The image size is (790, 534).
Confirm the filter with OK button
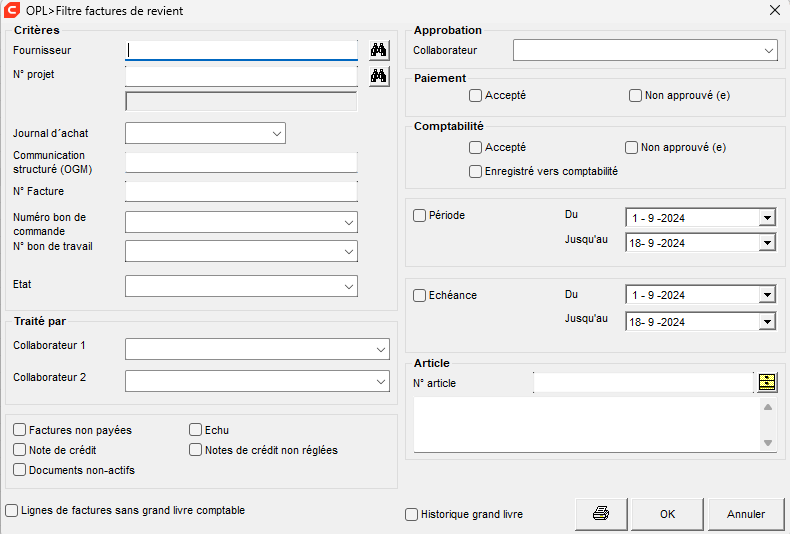[x=668, y=514]
